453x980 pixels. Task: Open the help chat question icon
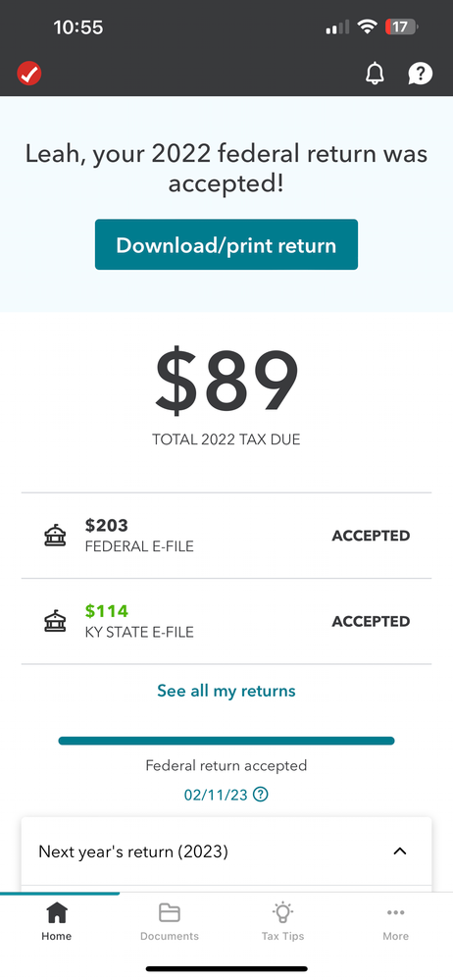pyautogui.click(x=420, y=74)
